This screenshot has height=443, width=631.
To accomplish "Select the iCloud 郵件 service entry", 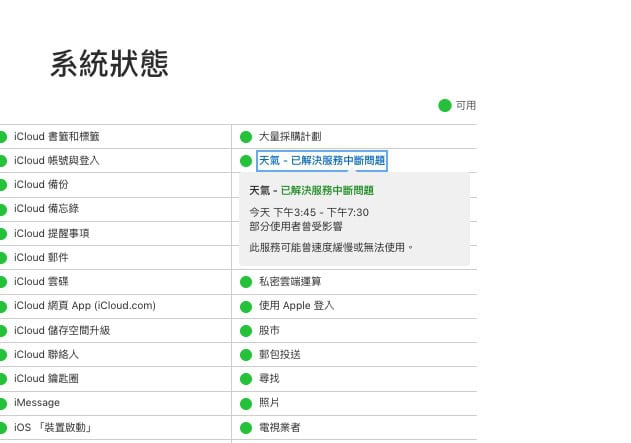I will click(40, 257).
